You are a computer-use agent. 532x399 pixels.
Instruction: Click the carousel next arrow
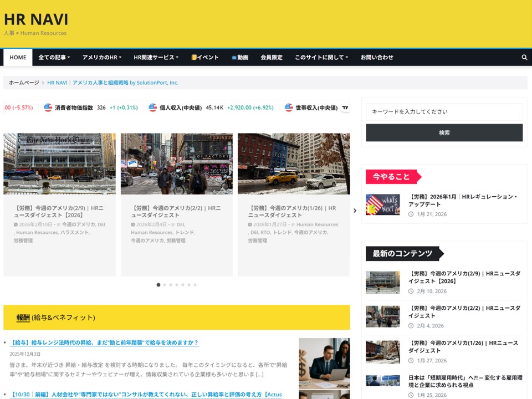tap(355, 211)
